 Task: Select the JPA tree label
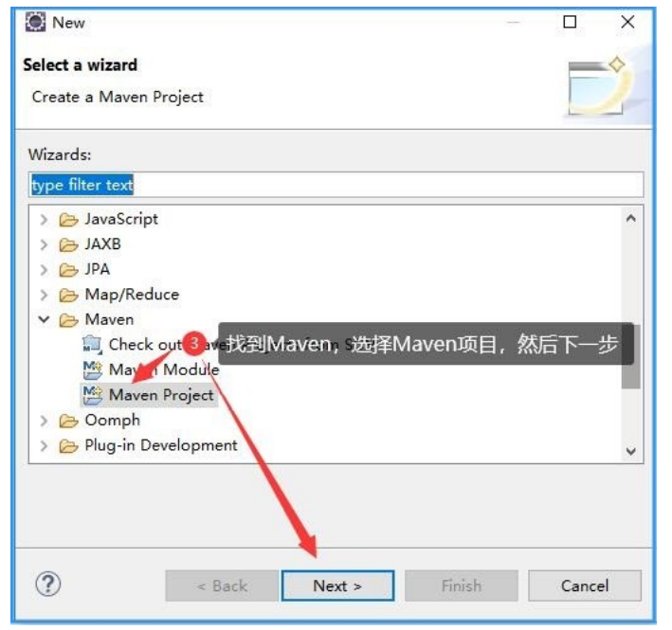coord(98,269)
